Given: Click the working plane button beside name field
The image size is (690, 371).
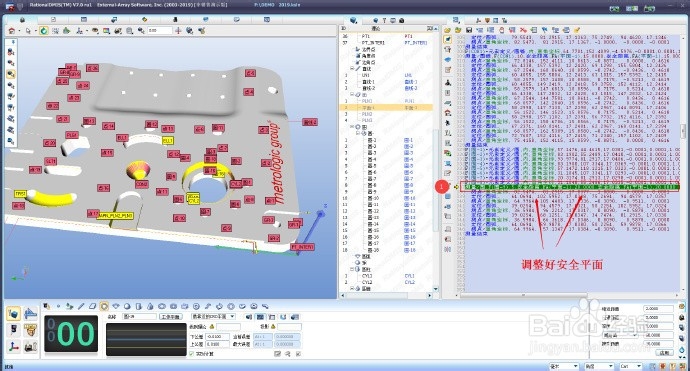Looking at the screenshot, I should [170, 317].
